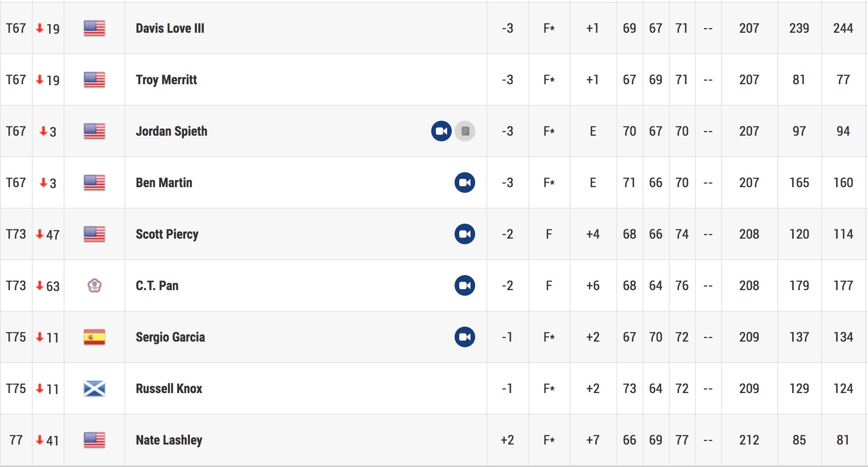Click Russell Knox's Scotland flag icon
The width and height of the screenshot is (868, 467).
[94, 388]
